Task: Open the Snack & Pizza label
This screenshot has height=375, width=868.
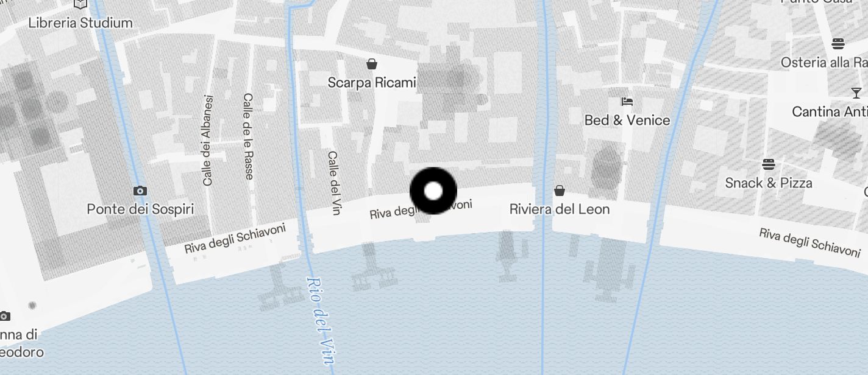Action: (768, 183)
